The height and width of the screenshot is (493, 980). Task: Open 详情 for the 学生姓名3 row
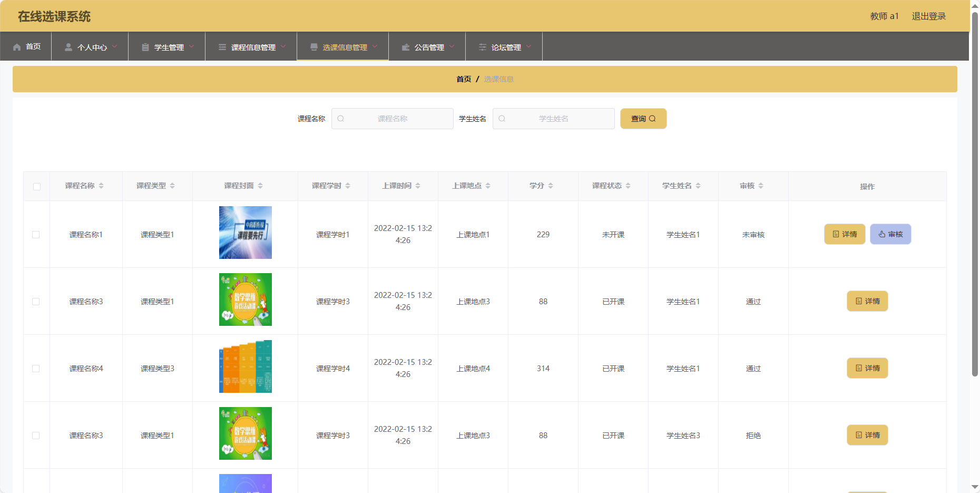(867, 435)
